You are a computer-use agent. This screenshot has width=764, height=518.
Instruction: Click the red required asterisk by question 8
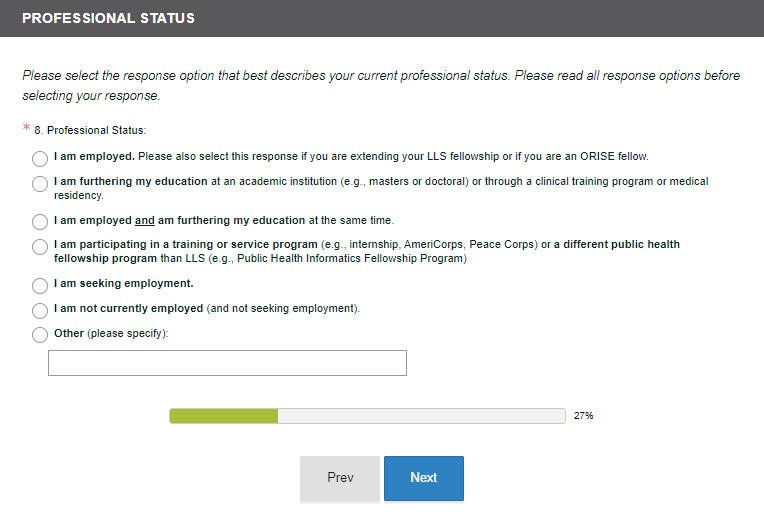[x=26, y=130]
